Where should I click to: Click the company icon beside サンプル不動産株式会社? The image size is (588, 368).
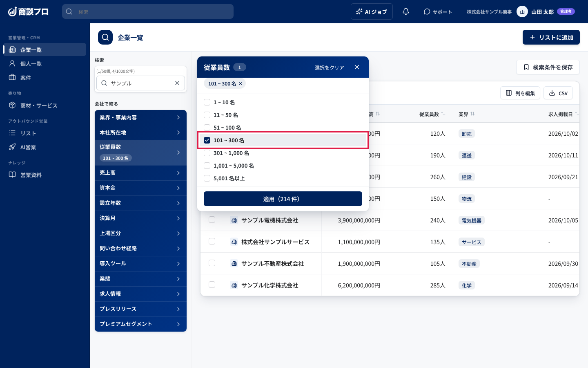tap(234, 264)
